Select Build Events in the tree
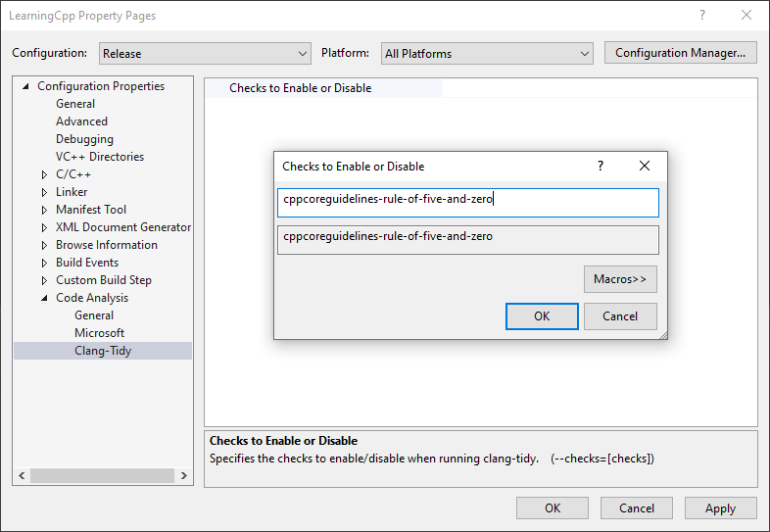Image resolution: width=770 pixels, height=532 pixels. click(87, 263)
